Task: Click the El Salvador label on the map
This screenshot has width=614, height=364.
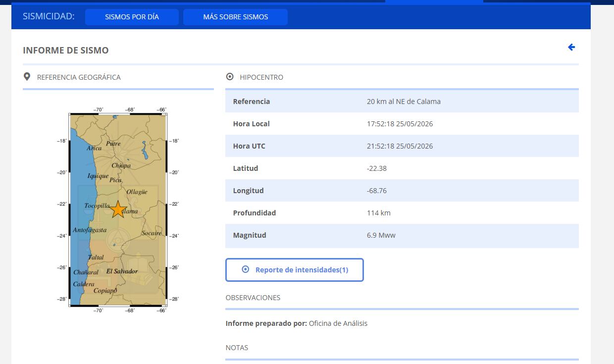Action: tap(122, 271)
